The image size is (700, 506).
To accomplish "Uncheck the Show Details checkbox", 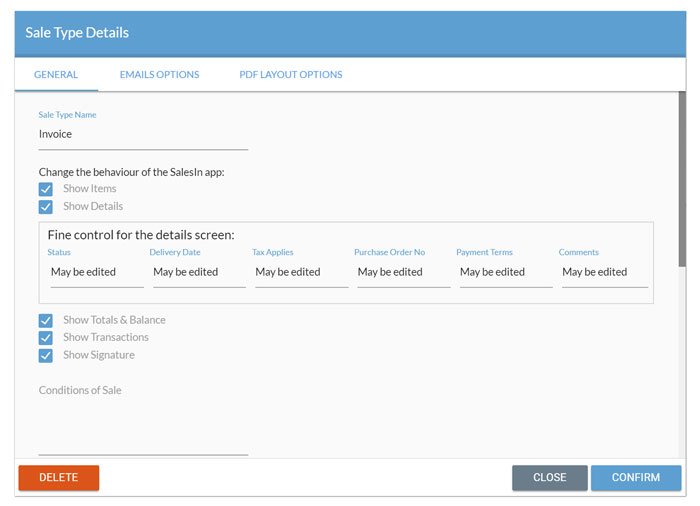I will pos(46,207).
